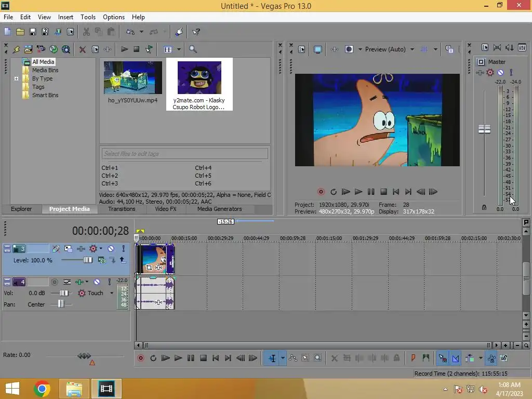Expand the By Type media bin node
This screenshot has height=399, width=532.
point(16,79)
